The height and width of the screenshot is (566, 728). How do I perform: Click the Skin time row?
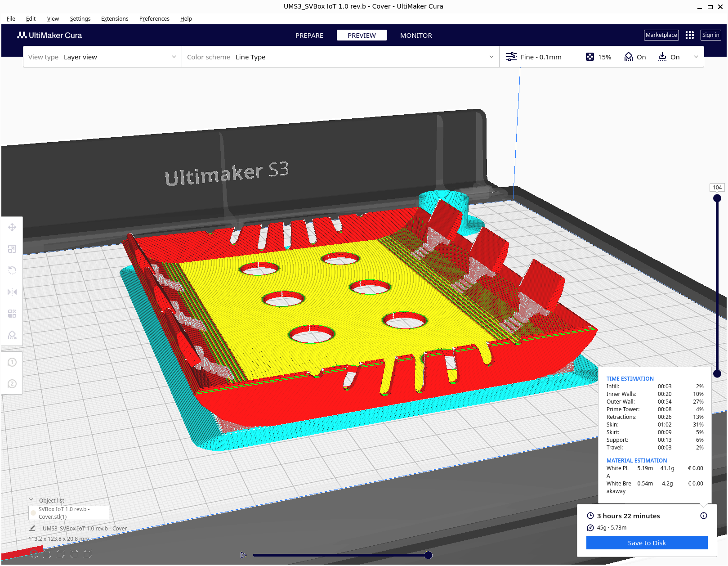655,425
